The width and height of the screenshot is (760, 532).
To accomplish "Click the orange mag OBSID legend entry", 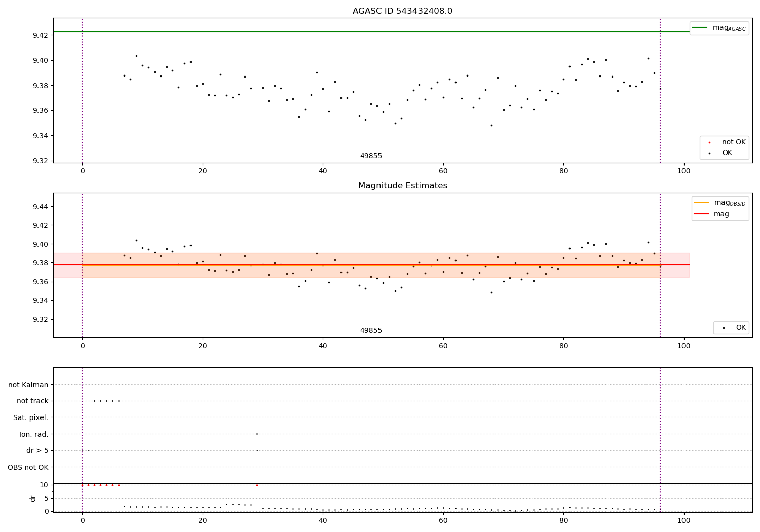I will click(x=719, y=203).
